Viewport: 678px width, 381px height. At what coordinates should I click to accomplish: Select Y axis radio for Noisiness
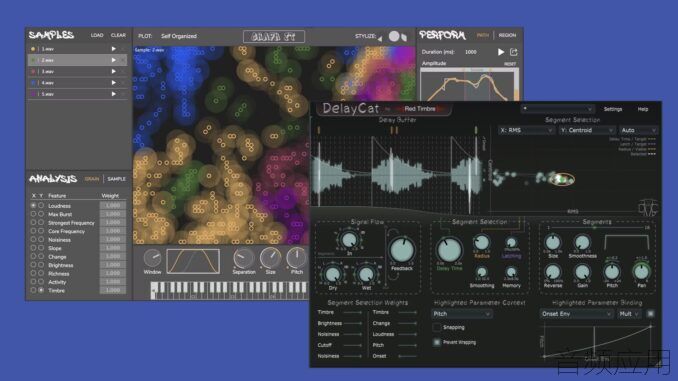pos(41,240)
